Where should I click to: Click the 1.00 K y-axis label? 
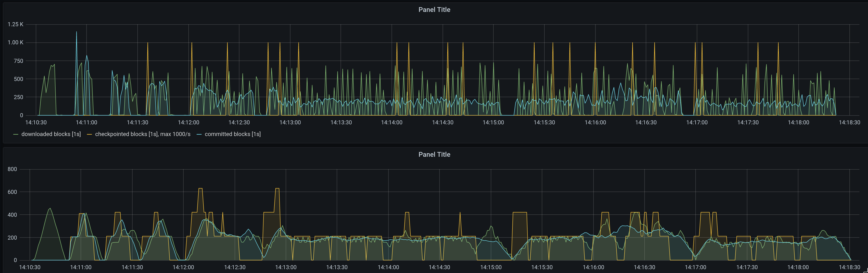[x=15, y=42]
